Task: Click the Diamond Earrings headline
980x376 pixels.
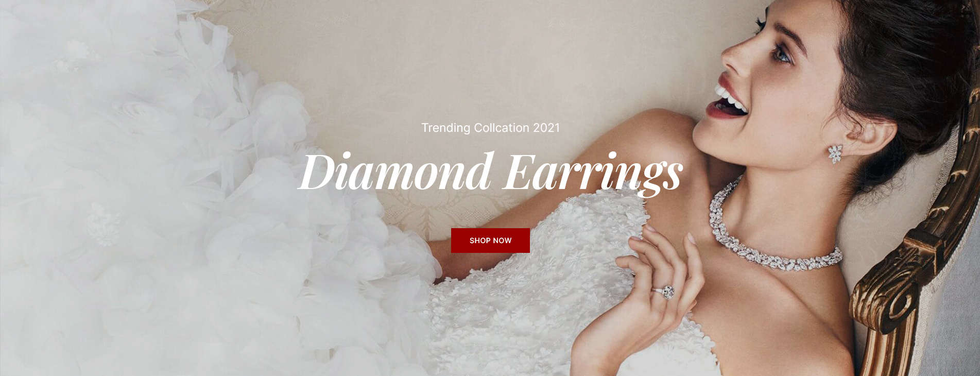Action: tap(490, 173)
